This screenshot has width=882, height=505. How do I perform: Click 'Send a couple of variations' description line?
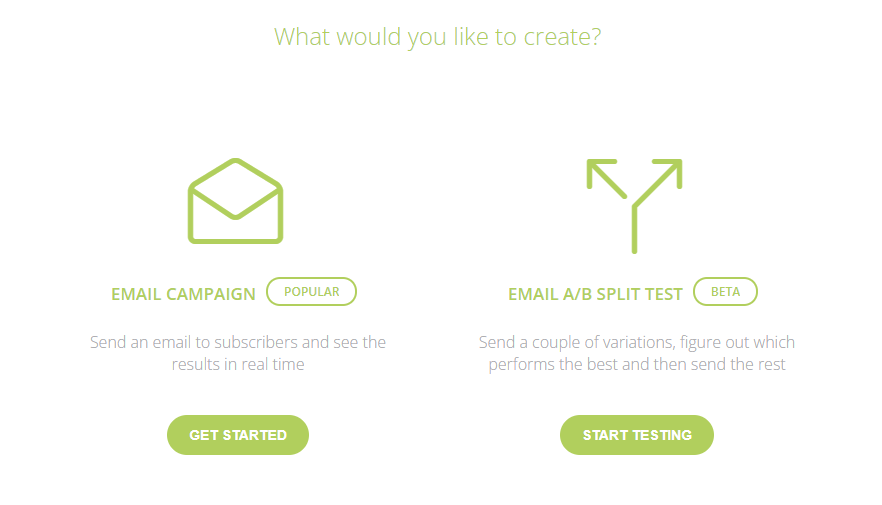(637, 342)
